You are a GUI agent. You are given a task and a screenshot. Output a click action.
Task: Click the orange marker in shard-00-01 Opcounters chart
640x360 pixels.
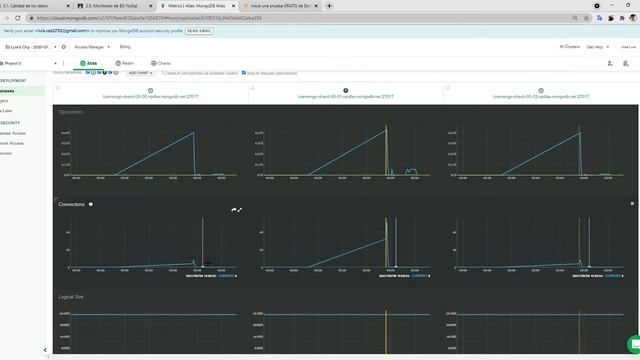point(386,150)
